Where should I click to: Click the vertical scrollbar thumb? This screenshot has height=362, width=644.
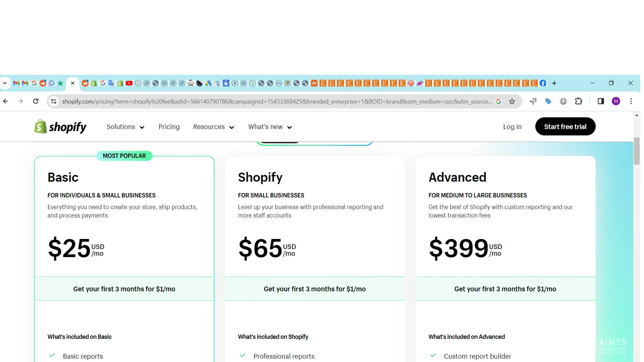[637, 151]
